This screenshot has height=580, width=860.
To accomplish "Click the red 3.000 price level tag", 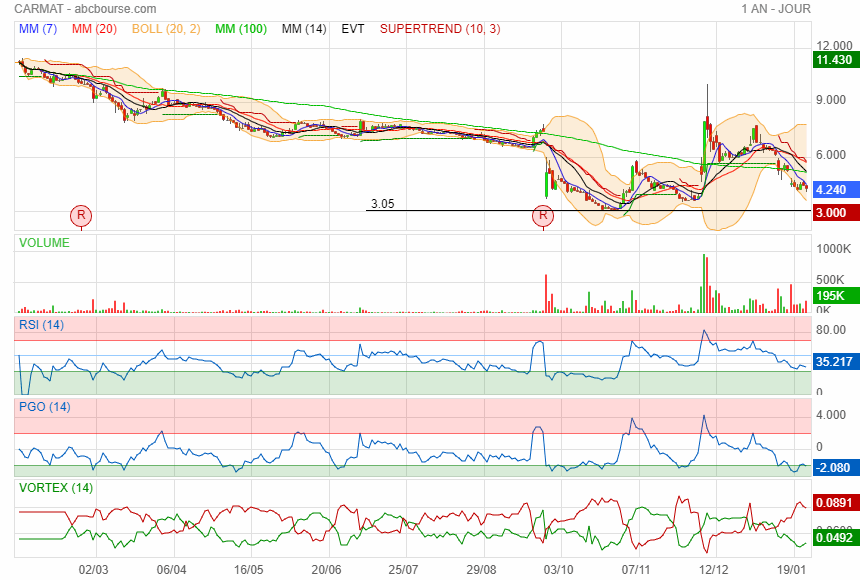I will tap(832, 212).
